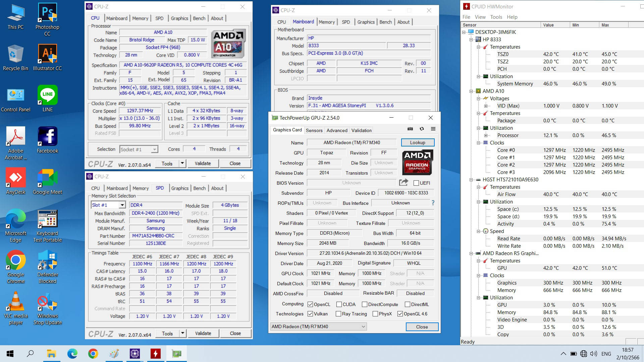Click the Close button in GPU-Z
The height and width of the screenshot is (362, 644).
click(422, 327)
